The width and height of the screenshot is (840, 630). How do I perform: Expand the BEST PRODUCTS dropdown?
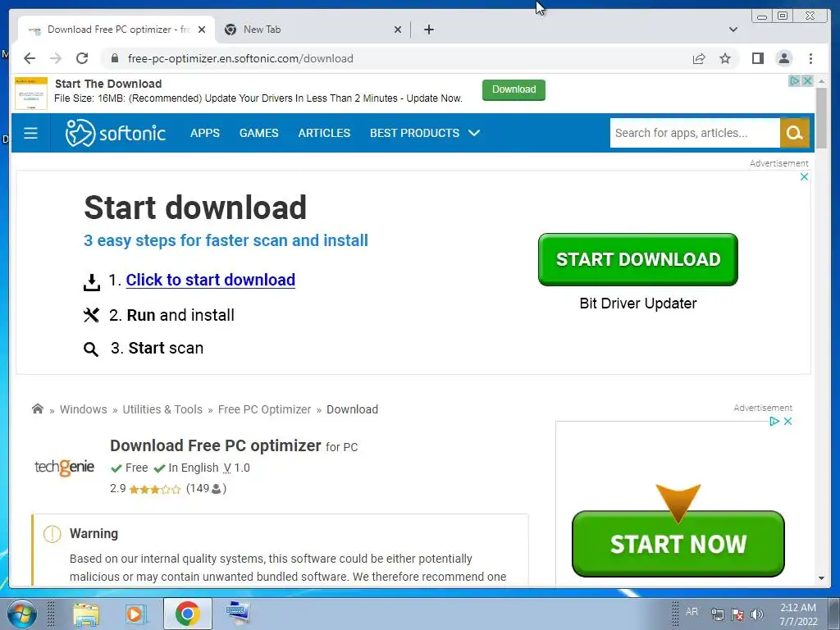tap(425, 133)
